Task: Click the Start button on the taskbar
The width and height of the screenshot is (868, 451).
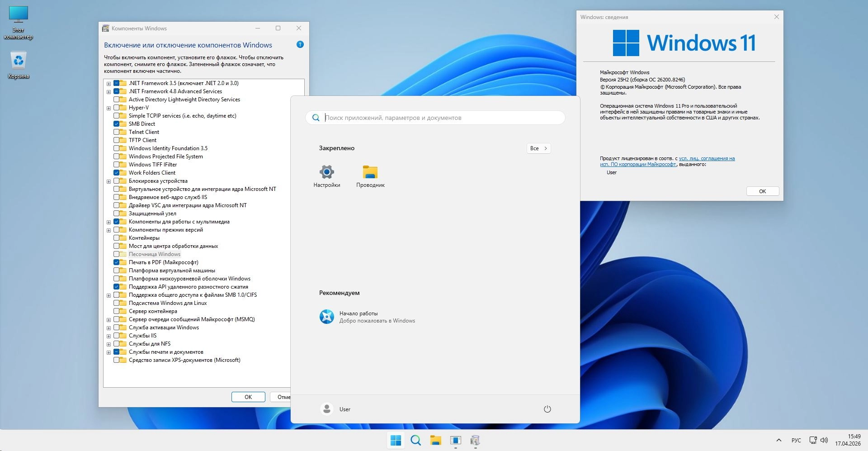Action: coord(396,440)
